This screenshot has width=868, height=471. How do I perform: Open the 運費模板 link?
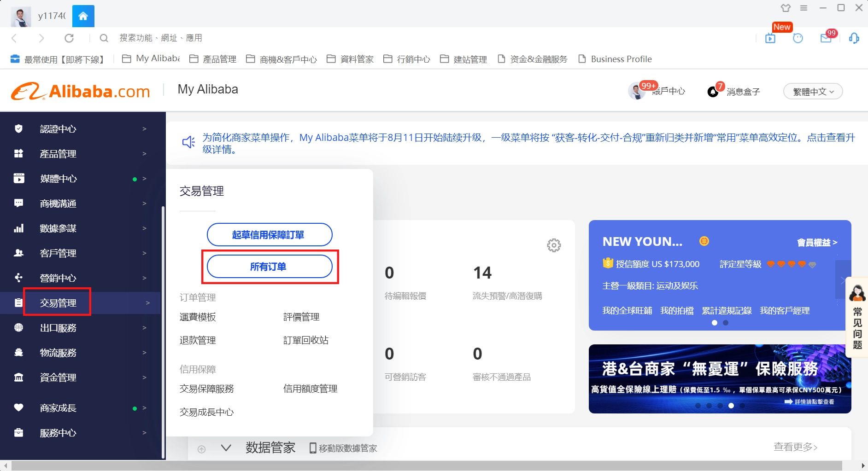coord(198,317)
